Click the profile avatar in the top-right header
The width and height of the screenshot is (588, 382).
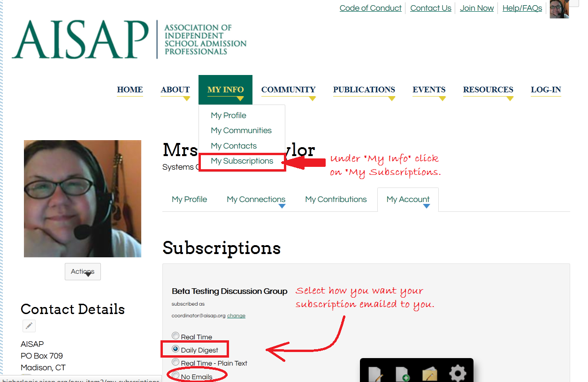pyautogui.click(x=559, y=9)
